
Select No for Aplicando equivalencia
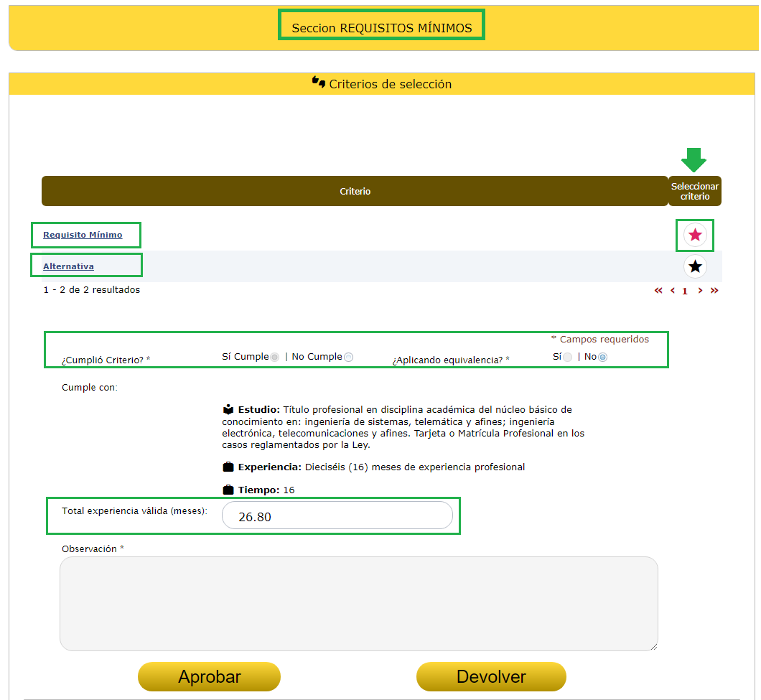pyautogui.click(x=602, y=357)
